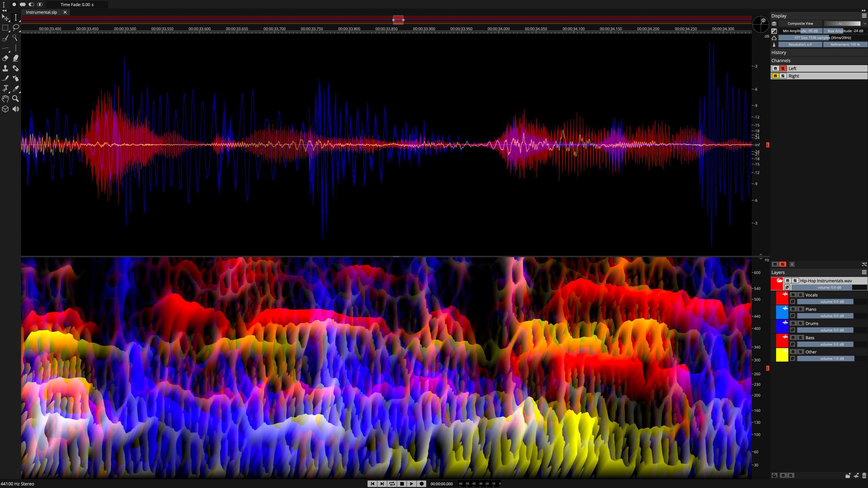Image resolution: width=868 pixels, height=488 pixels.
Task: Adjust the Max Amplitude slider
Action: 846,31
